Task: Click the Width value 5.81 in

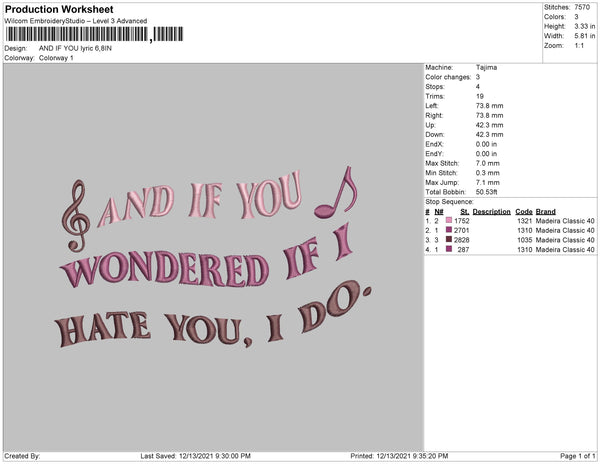Action: [x=585, y=36]
